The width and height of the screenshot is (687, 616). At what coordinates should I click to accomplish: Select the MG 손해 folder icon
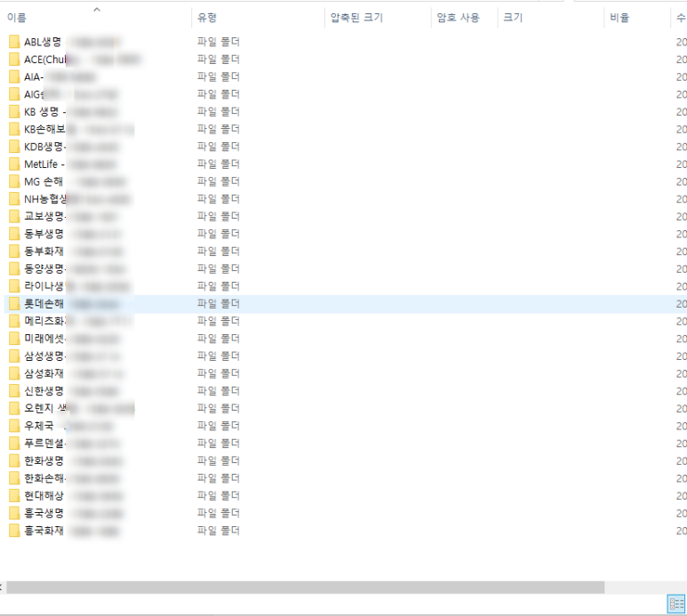[x=14, y=181]
